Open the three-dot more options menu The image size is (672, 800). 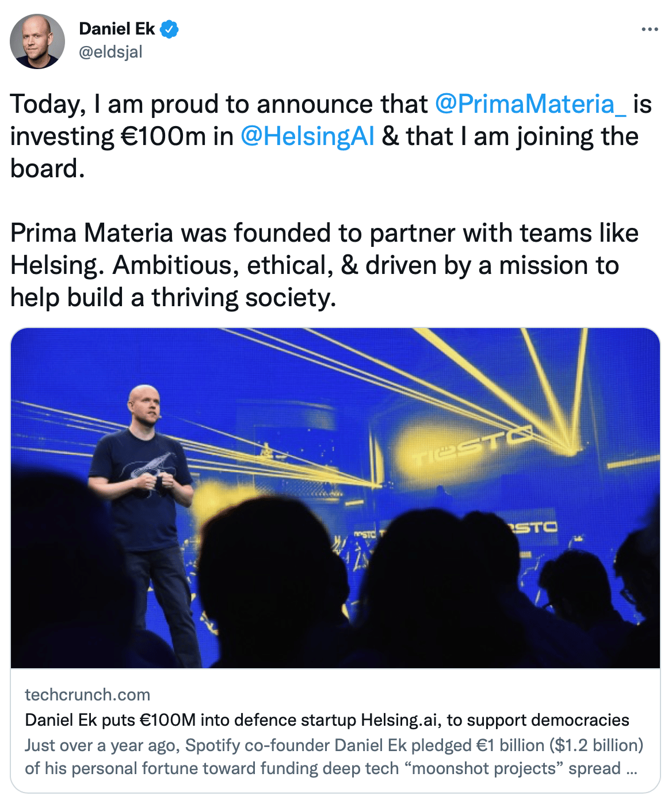click(649, 29)
